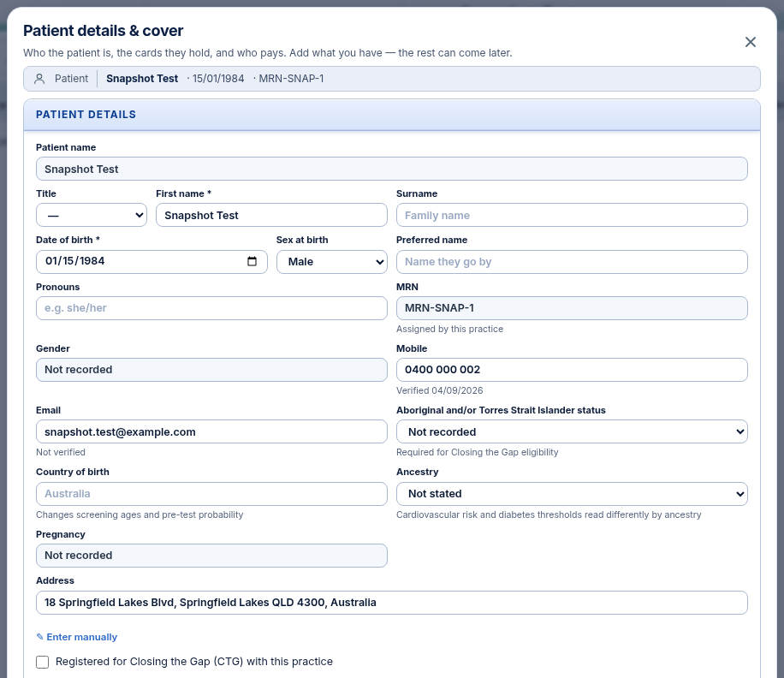The height and width of the screenshot is (678, 784).
Task: Open the Sex at birth dropdown
Action: click(x=332, y=262)
